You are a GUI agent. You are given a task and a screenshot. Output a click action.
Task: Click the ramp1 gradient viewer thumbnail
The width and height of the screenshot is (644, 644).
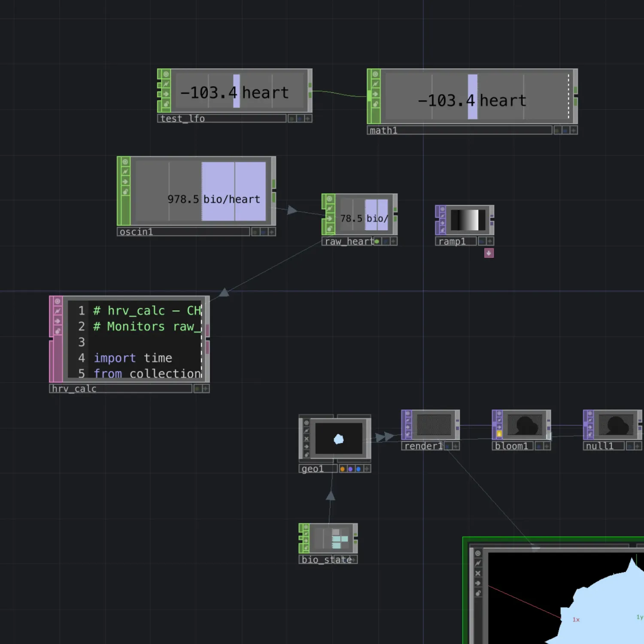(468, 220)
